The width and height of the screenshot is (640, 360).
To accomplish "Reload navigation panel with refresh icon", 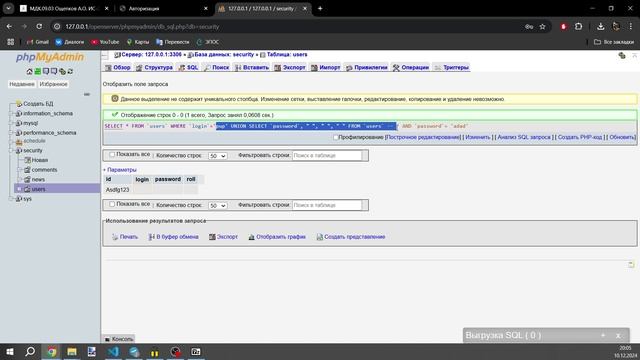I will (x=70, y=71).
